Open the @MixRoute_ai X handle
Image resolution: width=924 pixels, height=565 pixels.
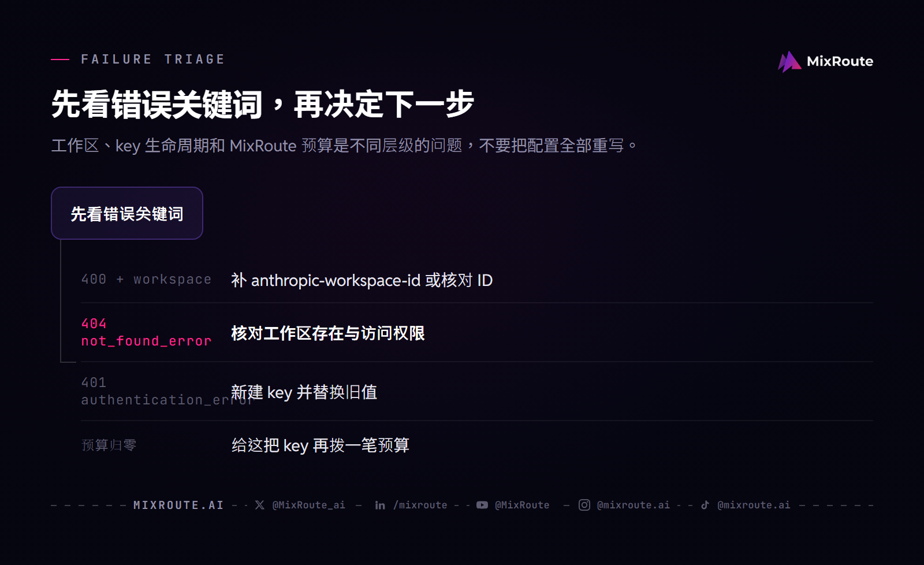point(309,505)
